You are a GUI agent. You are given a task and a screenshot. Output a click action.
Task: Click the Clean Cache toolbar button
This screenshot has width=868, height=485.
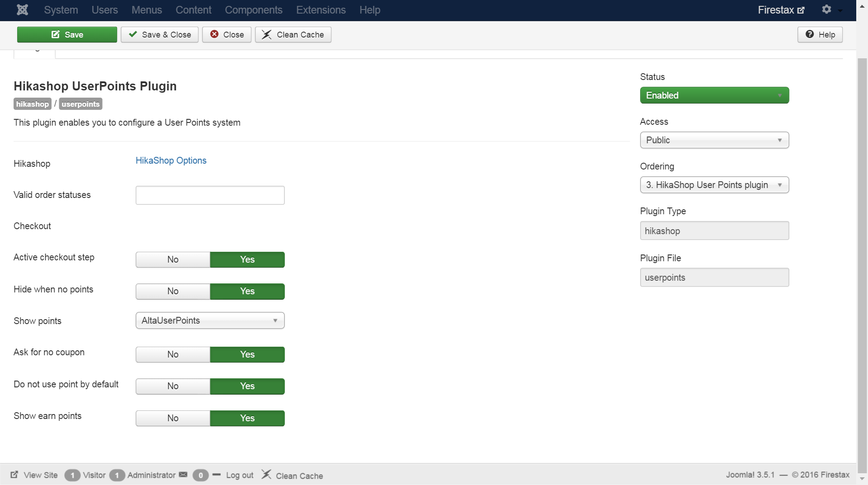coord(293,34)
